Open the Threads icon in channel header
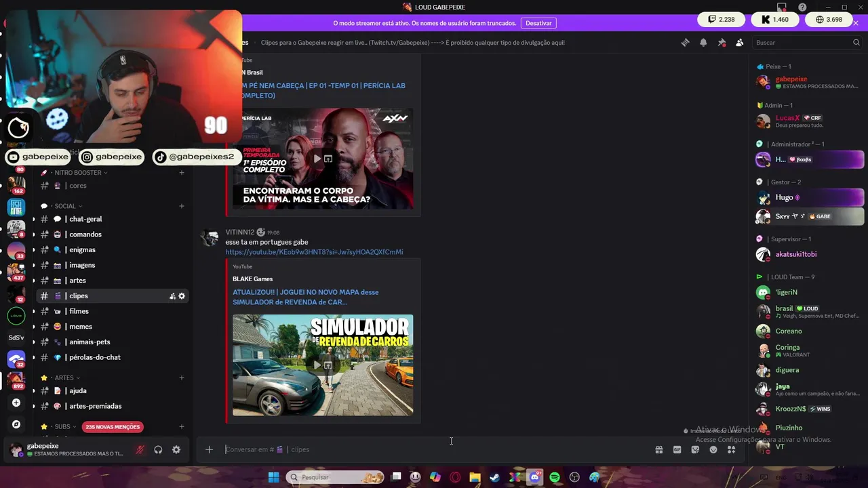The width and height of the screenshot is (868, 488). click(685, 42)
